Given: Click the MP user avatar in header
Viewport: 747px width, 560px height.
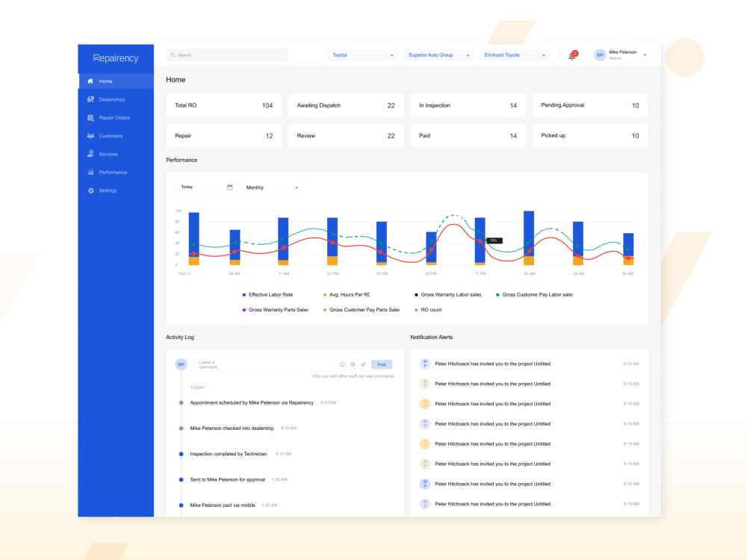Looking at the screenshot, I should click(x=601, y=55).
